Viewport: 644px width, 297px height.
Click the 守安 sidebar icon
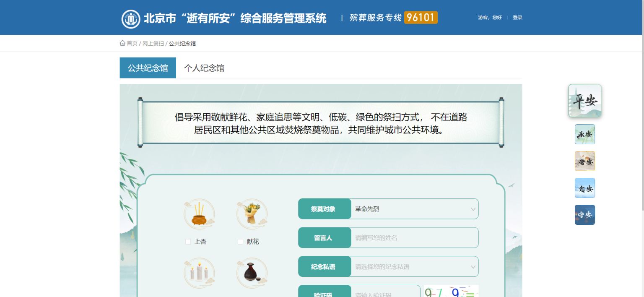click(584, 214)
